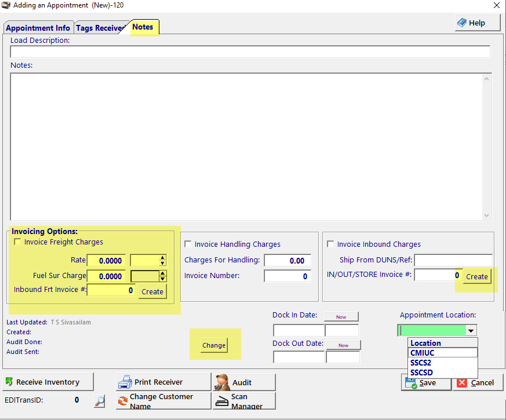
Task: Click Fuel Sur Charge spinner up arrow
Action: [163, 273]
